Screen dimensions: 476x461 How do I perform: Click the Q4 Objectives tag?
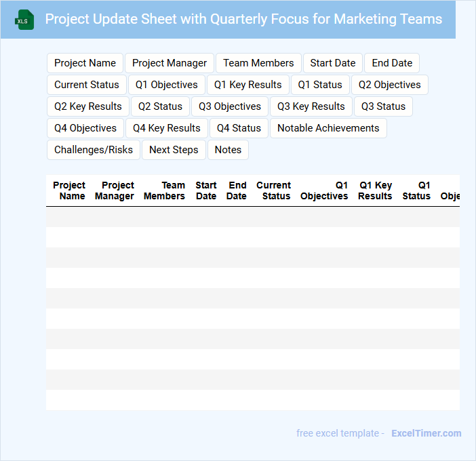85,128
